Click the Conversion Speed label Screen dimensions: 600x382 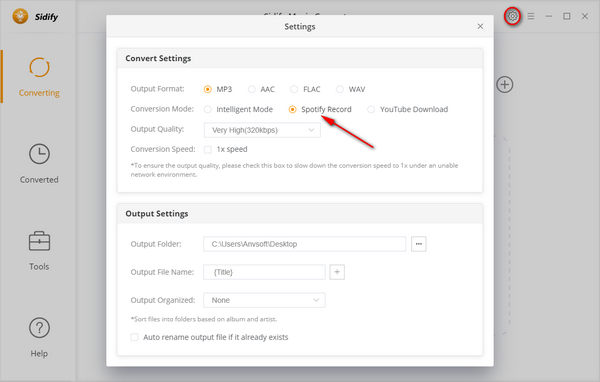163,149
